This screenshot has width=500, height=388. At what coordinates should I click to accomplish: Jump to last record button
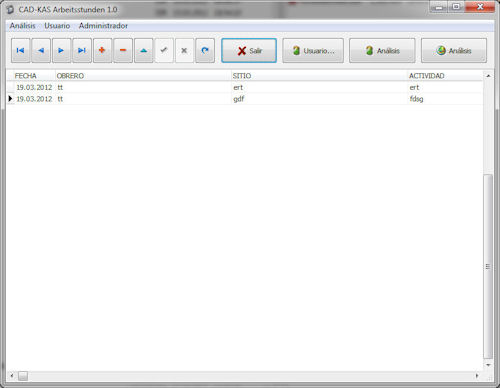click(82, 50)
